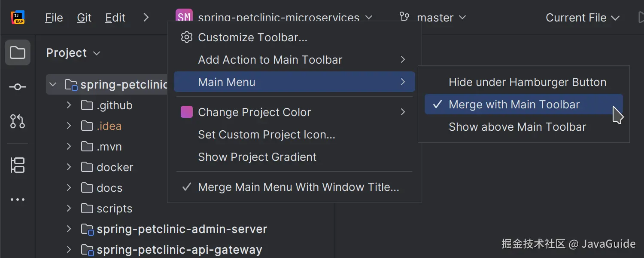Open the Structure tool window icon
644x258 pixels.
point(18,165)
